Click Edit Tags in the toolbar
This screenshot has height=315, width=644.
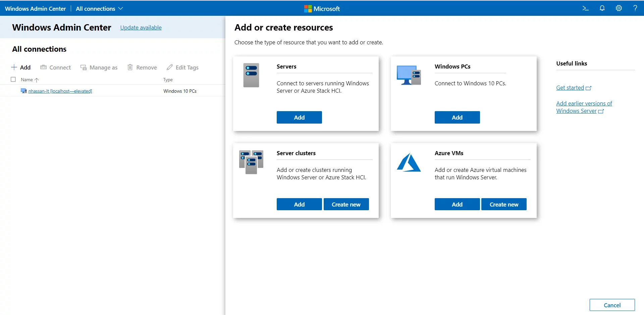click(183, 67)
